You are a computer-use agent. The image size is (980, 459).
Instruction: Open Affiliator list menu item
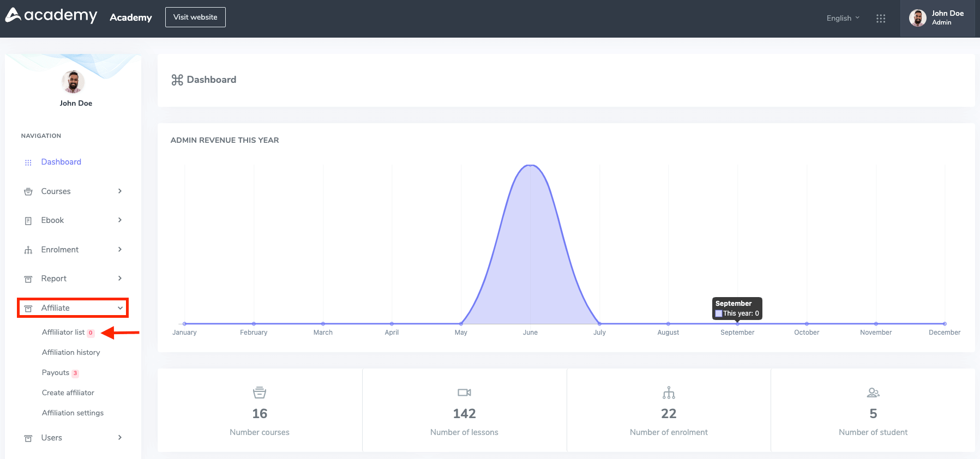click(x=63, y=332)
